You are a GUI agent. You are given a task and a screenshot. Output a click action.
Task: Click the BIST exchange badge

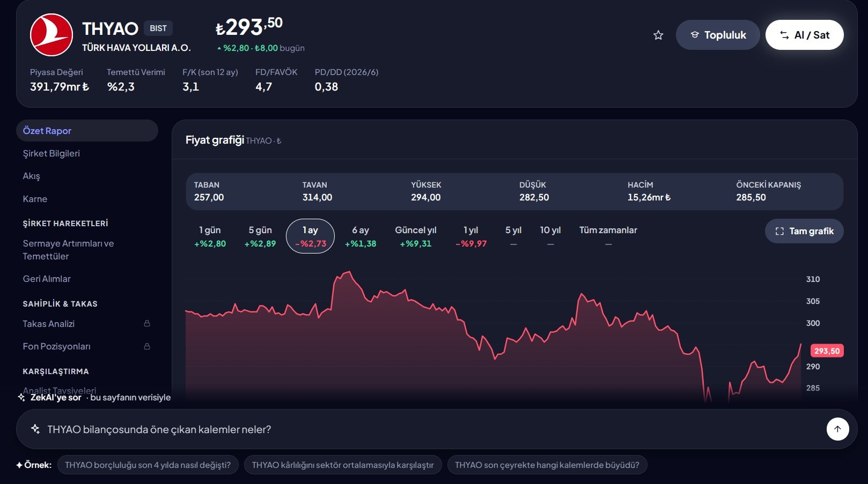pos(158,28)
